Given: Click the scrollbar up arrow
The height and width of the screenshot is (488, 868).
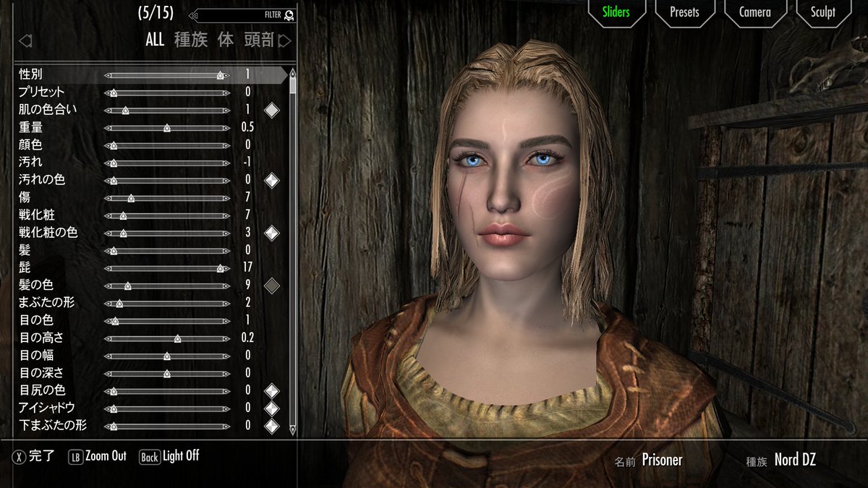Looking at the screenshot, I should (x=292, y=72).
